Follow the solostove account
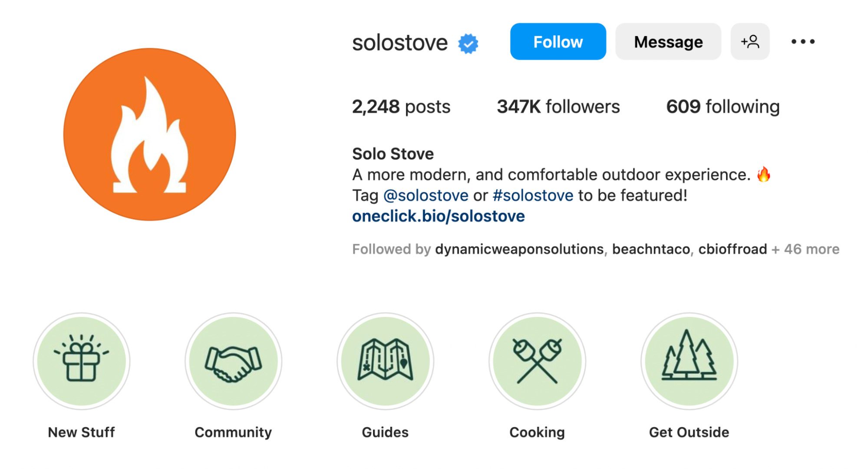Image resolution: width=868 pixels, height=469 pixels. pos(558,42)
